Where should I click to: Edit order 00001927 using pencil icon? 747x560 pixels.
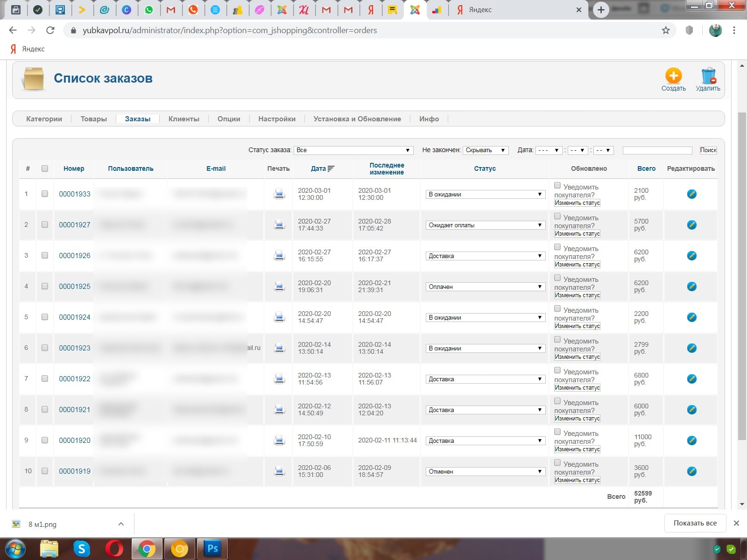pyautogui.click(x=691, y=225)
